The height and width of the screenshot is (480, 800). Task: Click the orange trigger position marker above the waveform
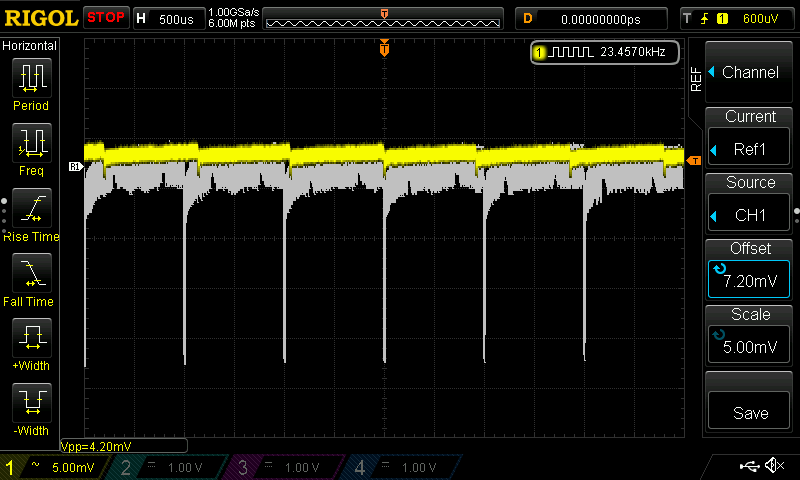[x=384, y=48]
